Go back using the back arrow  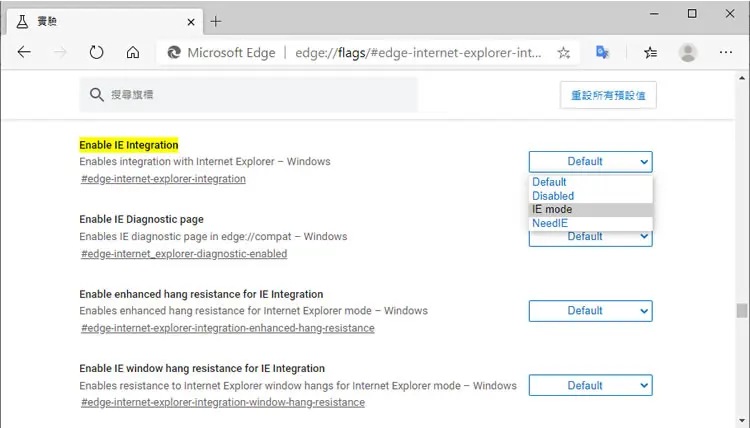(x=24, y=52)
